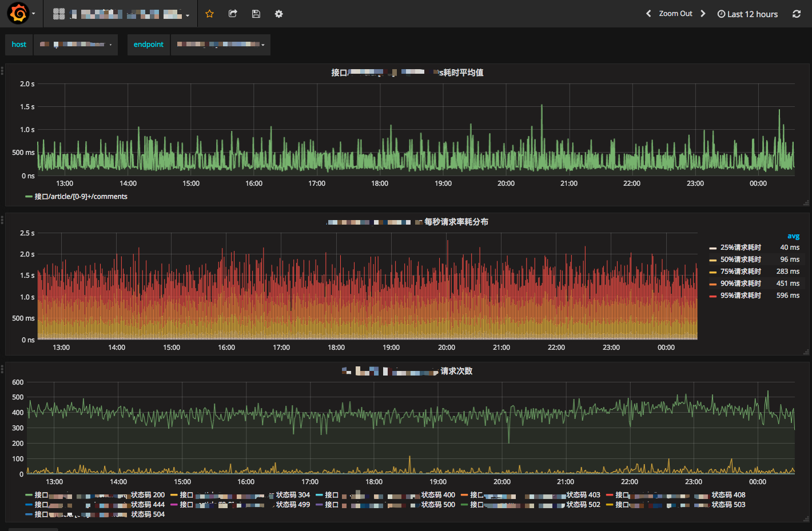This screenshot has height=531, width=812.
Task: Shift time range backward with left arrow
Action: click(648, 14)
